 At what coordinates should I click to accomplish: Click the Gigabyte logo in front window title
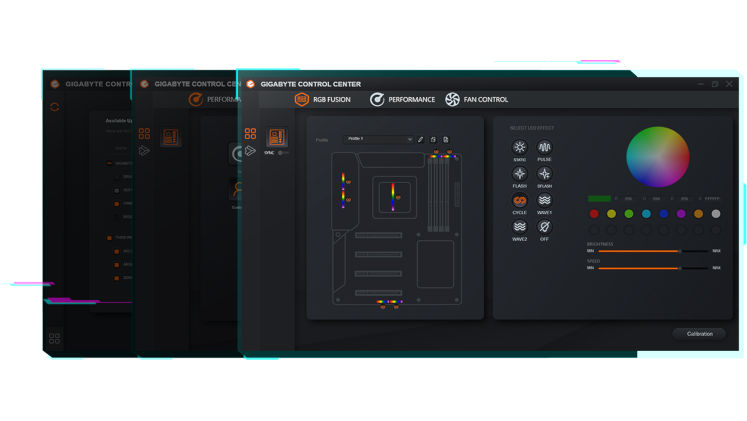(251, 84)
